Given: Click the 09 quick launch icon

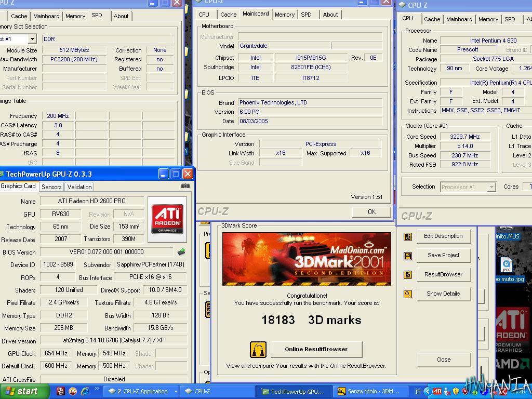Looking at the screenshot, I should [x=73, y=391].
